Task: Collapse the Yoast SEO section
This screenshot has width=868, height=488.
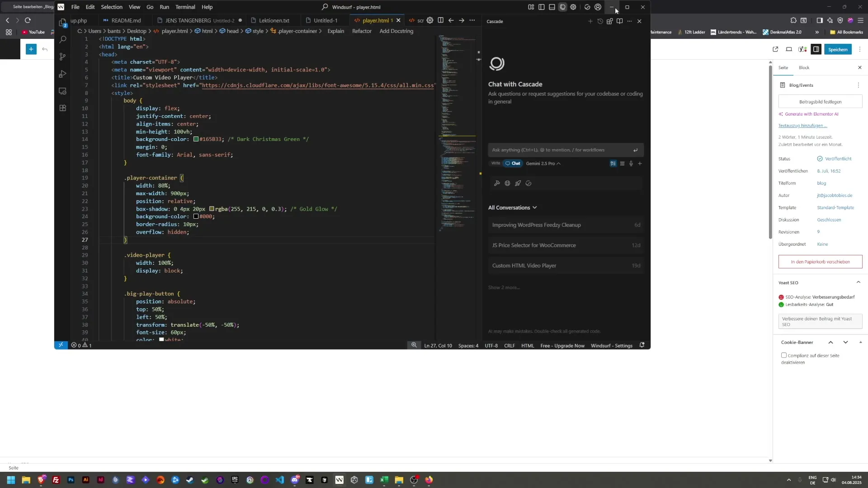Action: click(859, 282)
